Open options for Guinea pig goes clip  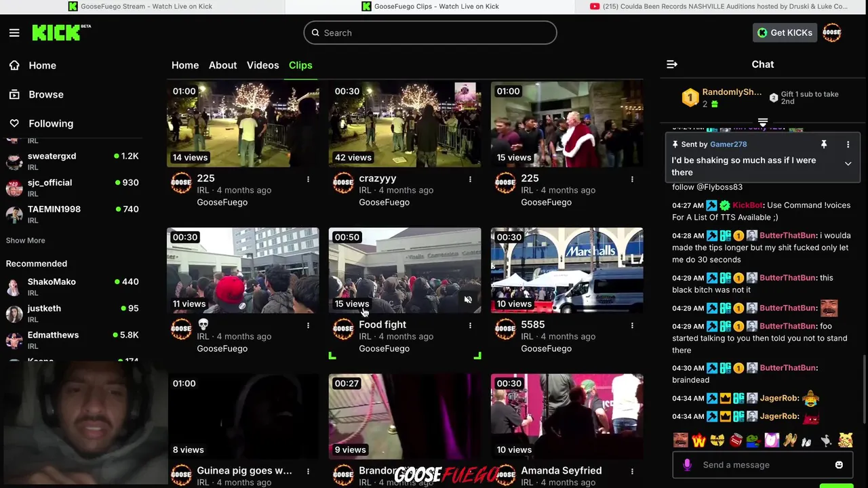click(x=308, y=471)
